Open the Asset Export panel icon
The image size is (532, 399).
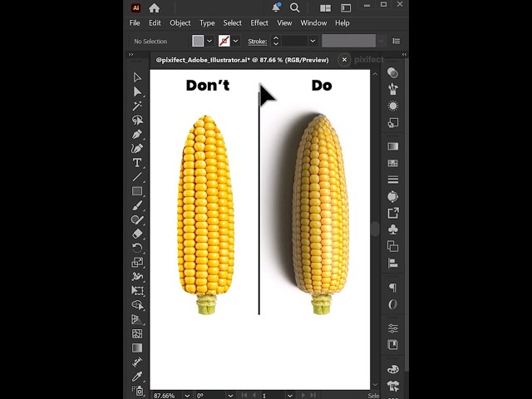[393, 213]
